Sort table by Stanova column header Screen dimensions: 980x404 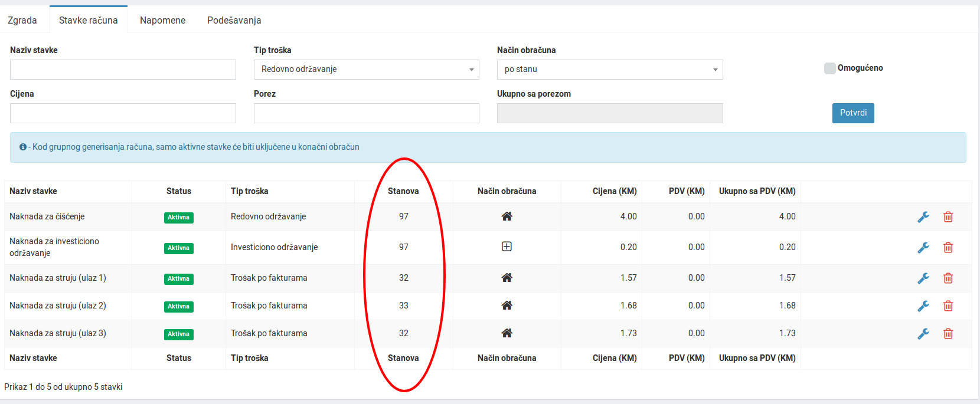pyautogui.click(x=403, y=191)
